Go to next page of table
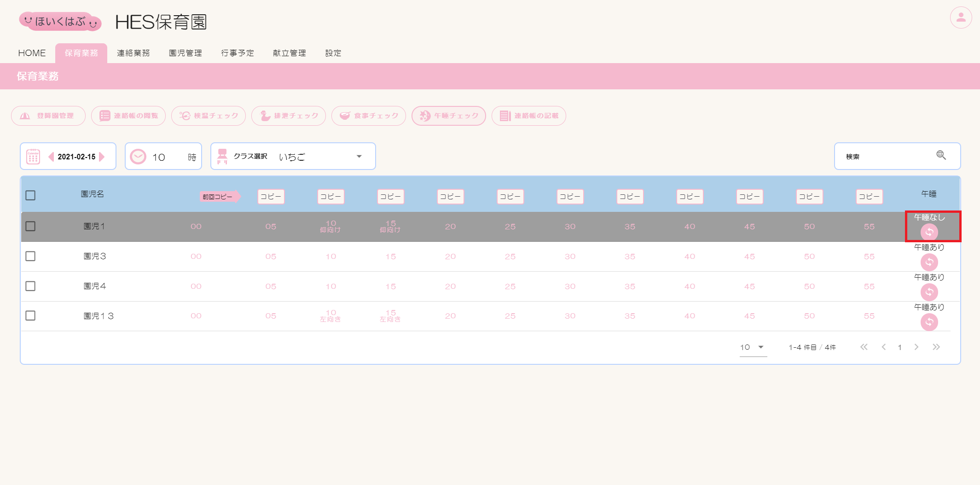Viewport: 980px width, 485px height. point(916,347)
